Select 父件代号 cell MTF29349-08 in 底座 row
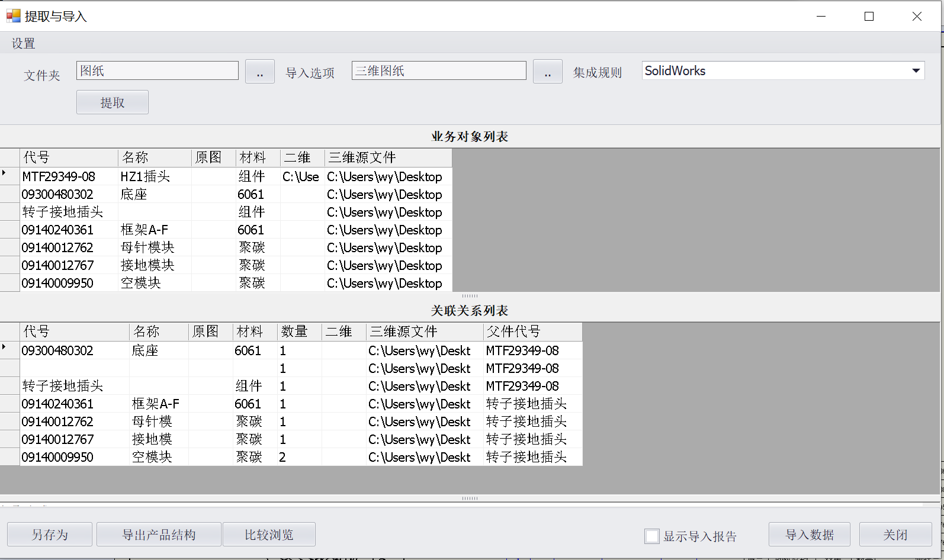 533,350
